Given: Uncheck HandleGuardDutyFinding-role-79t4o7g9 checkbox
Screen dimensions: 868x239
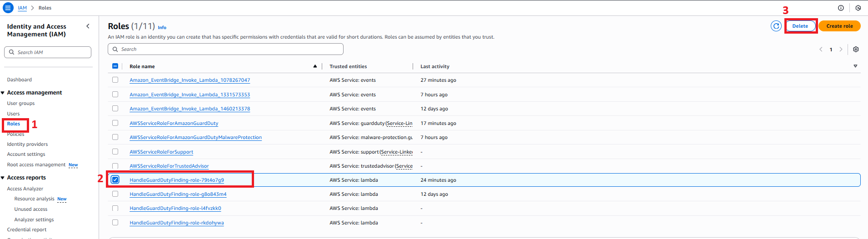Looking at the screenshot, I should (115, 179).
